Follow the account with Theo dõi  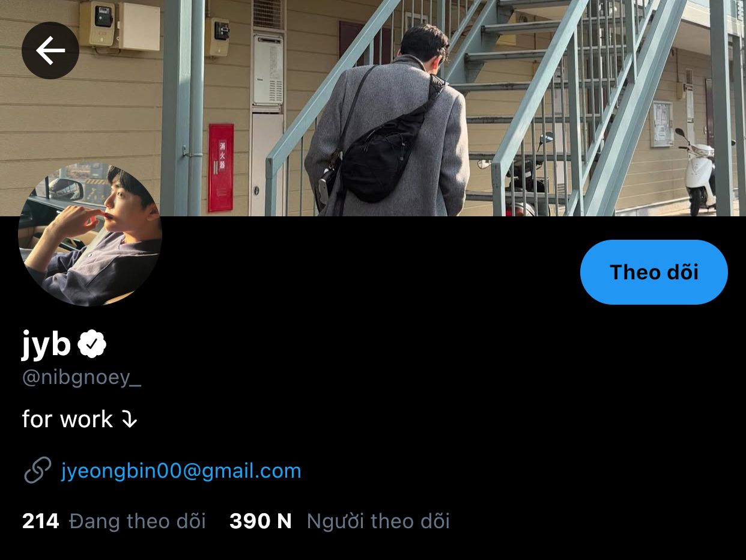654,272
